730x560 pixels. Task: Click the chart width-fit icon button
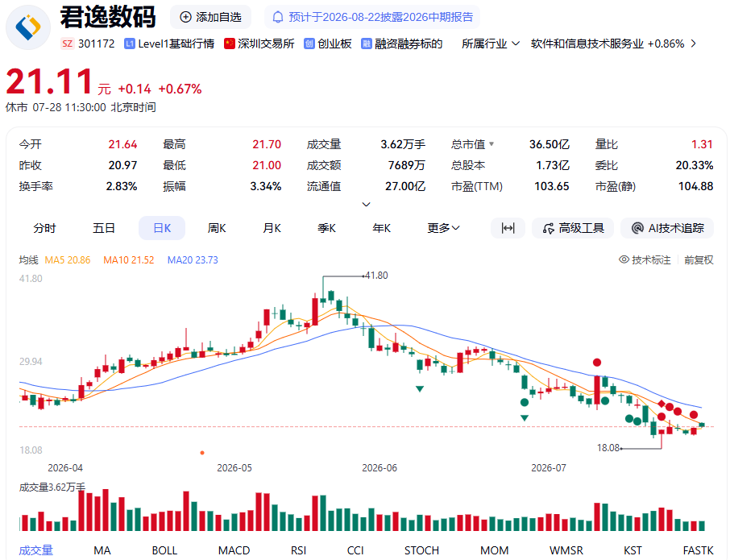pos(508,228)
